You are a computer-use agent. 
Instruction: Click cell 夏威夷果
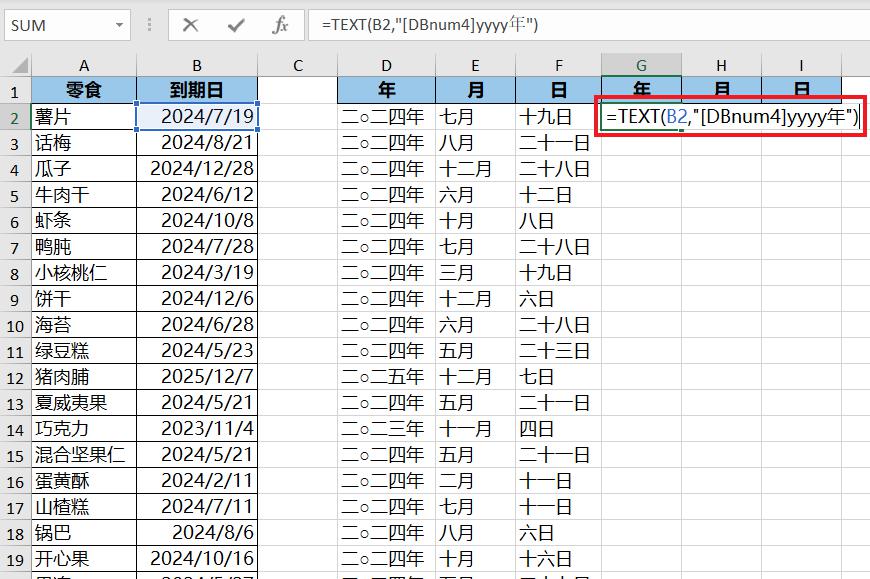[84, 403]
